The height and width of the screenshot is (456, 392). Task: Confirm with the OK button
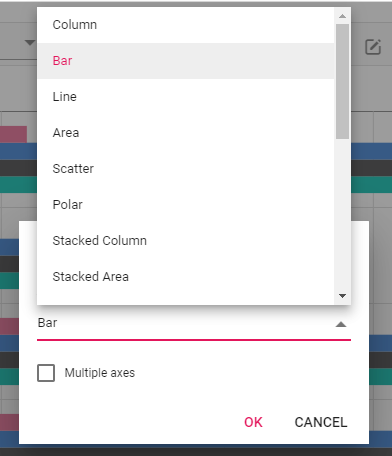pos(253,422)
